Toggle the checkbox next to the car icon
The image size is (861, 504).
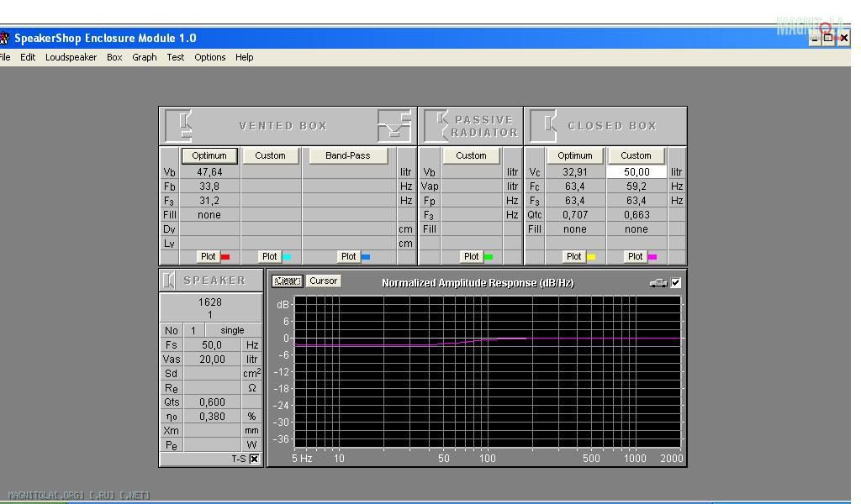click(x=676, y=283)
